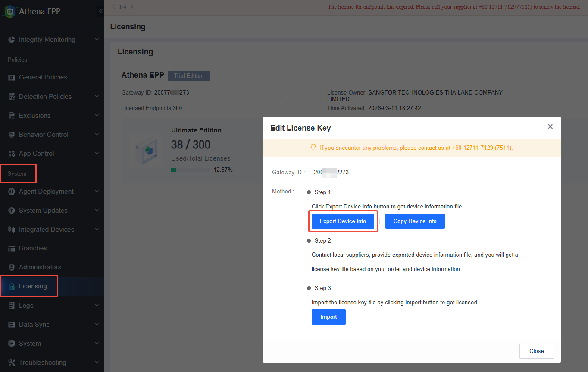Open the Branches menu item
This screenshot has height=372, width=588.
pyautogui.click(x=52, y=248)
